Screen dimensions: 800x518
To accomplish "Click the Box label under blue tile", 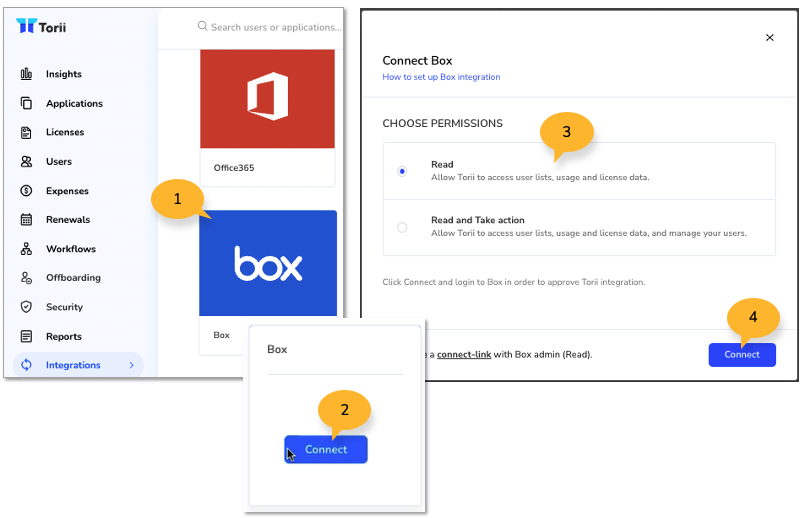I will [x=221, y=335].
